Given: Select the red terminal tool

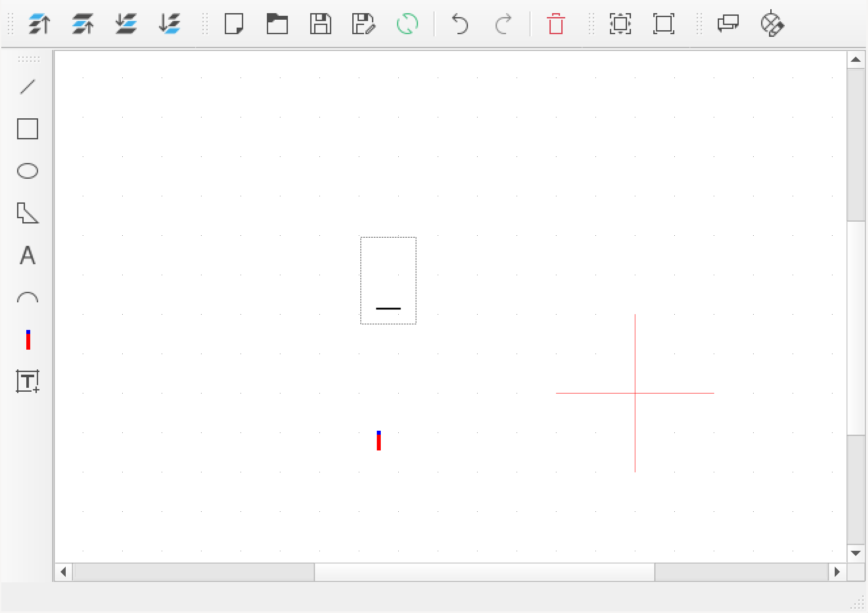Looking at the screenshot, I should (x=28, y=340).
